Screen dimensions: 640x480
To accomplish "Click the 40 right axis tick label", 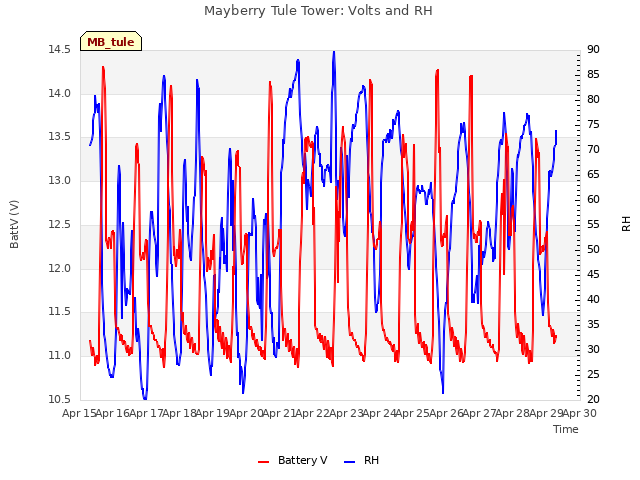I will coord(593,299).
